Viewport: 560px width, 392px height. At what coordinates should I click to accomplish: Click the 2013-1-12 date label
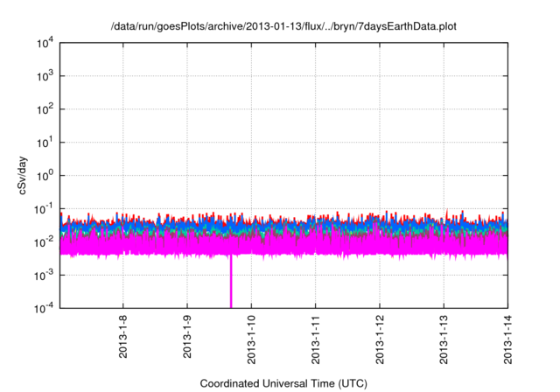(x=380, y=339)
